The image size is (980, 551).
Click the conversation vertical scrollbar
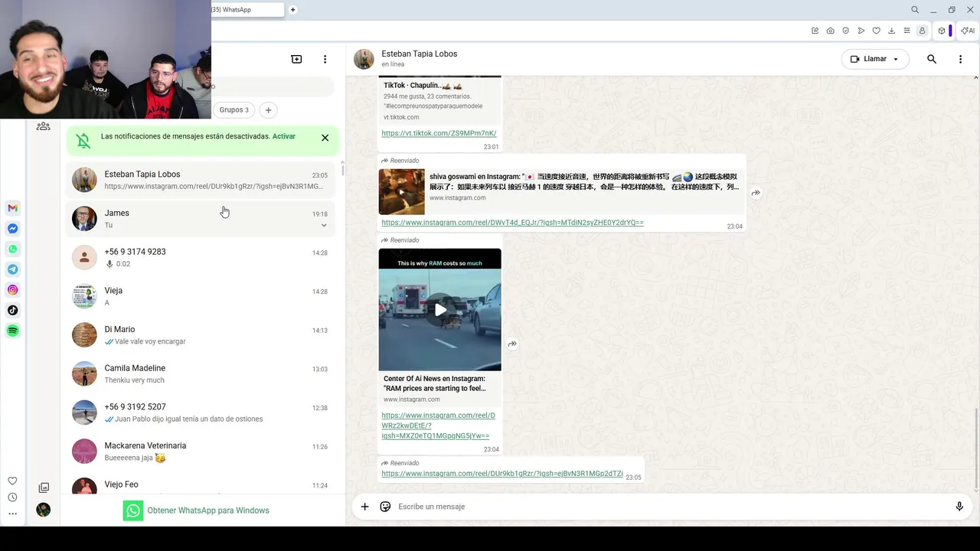point(975,448)
